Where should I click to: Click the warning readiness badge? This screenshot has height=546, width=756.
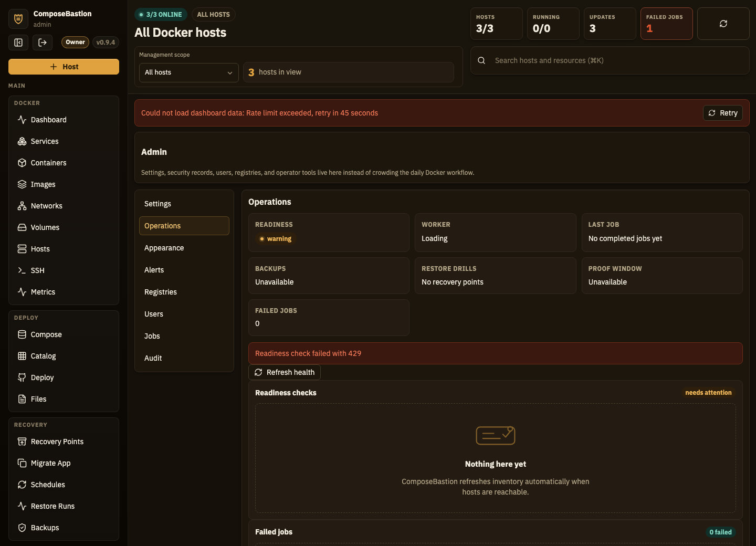coord(275,239)
